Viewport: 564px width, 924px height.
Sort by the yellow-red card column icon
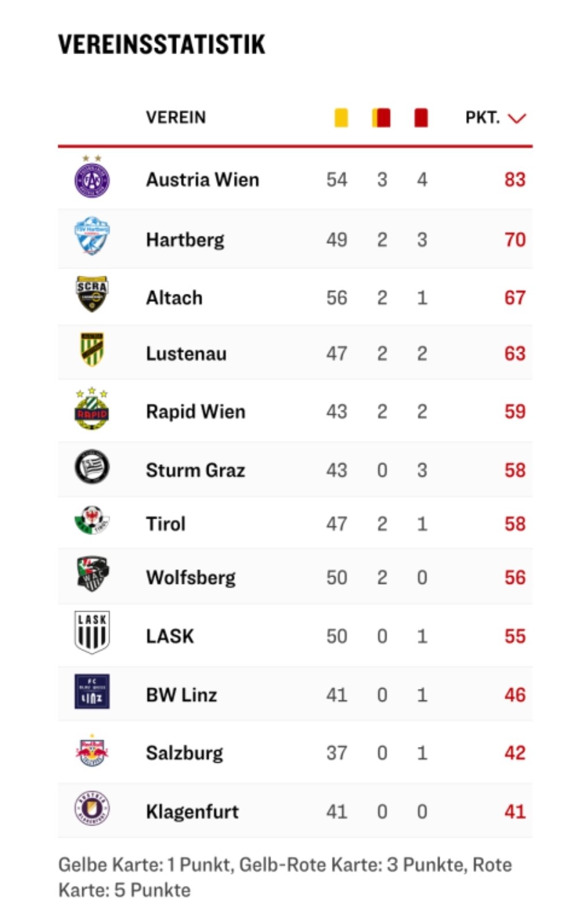pyautogui.click(x=381, y=118)
